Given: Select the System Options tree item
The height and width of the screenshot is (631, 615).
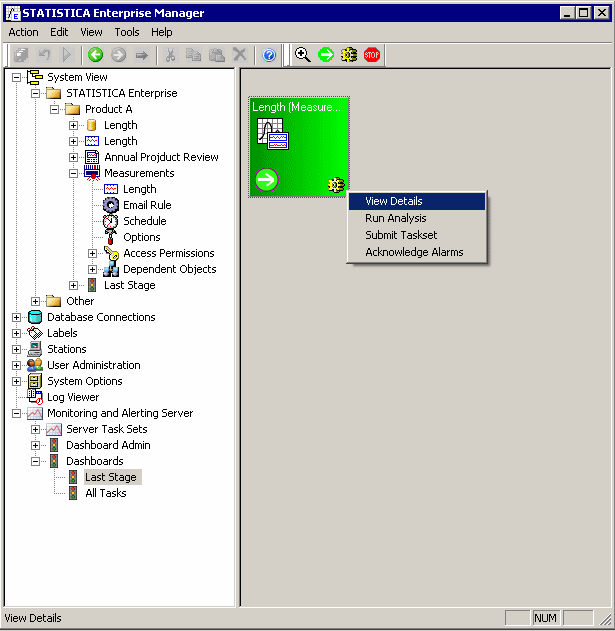Looking at the screenshot, I should click(85, 381).
